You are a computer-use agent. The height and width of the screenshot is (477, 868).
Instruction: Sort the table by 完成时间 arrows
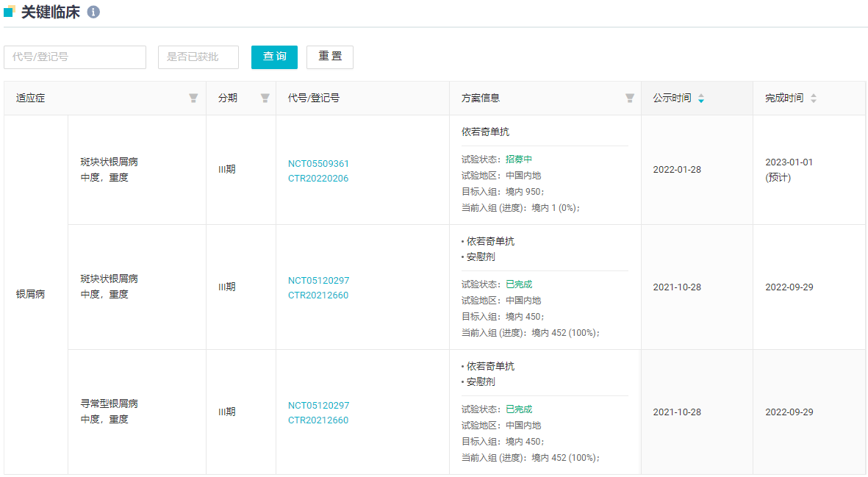click(x=814, y=98)
